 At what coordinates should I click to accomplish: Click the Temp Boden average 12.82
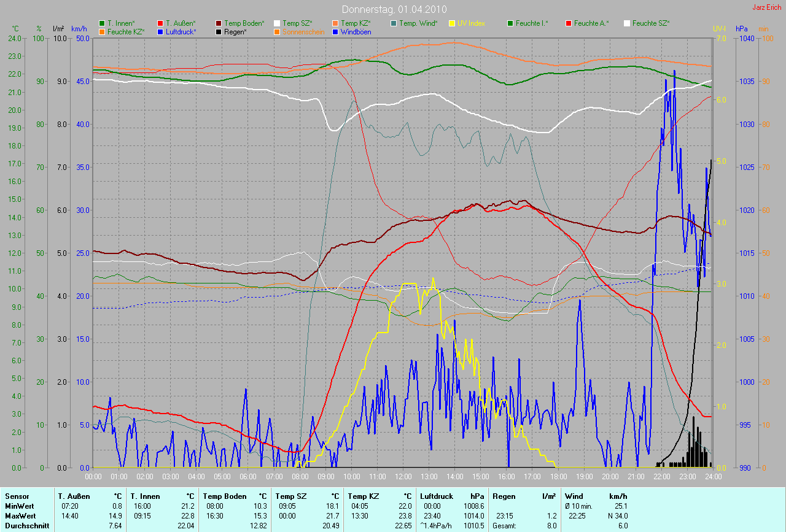coord(259,526)
